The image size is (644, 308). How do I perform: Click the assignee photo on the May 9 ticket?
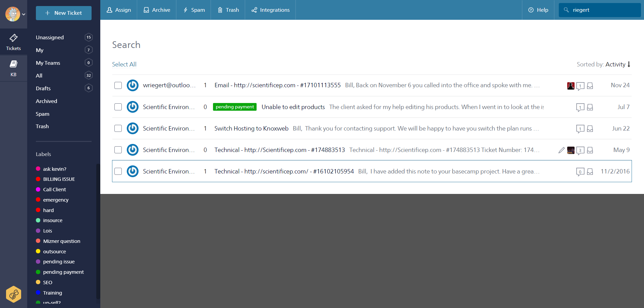[x=571, y=150]
